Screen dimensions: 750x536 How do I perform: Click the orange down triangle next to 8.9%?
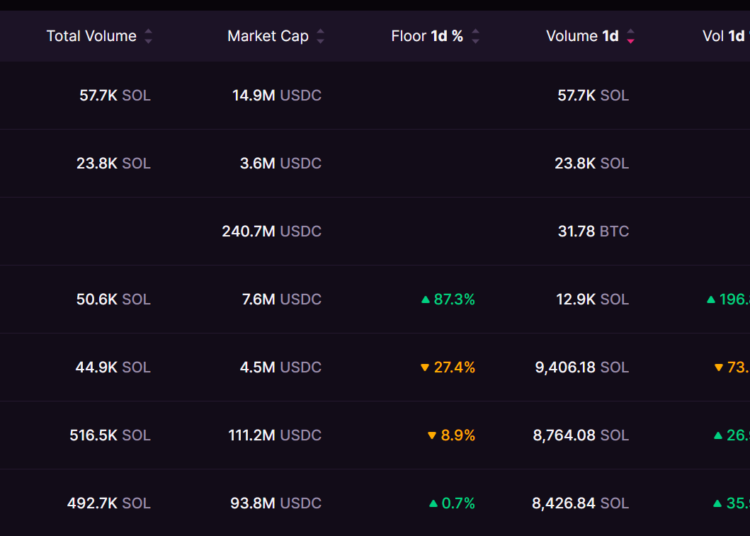click(432, 436)
